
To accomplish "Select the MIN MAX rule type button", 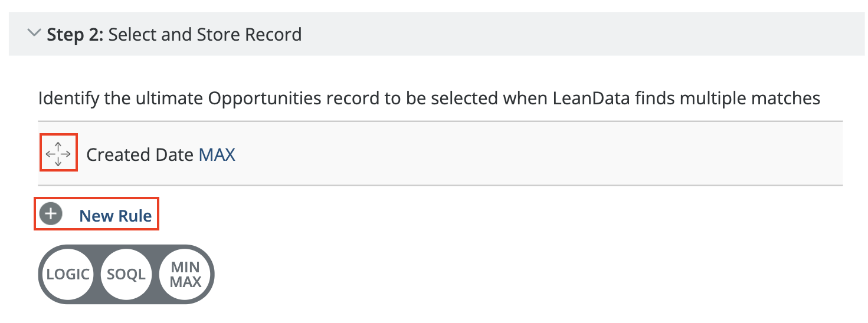I will (185, 274).
